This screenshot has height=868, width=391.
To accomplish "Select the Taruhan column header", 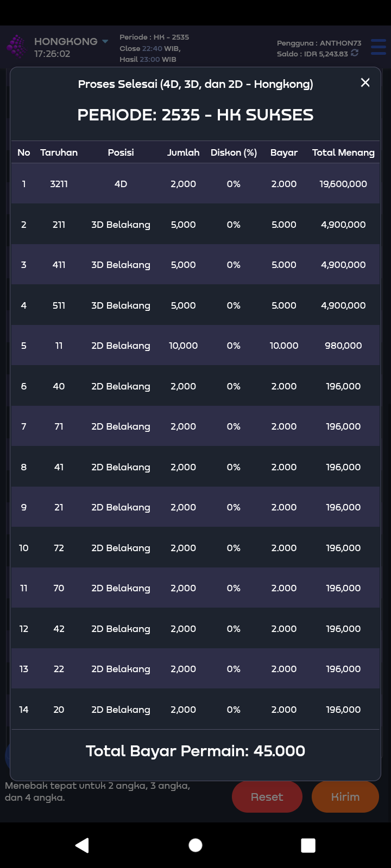I will (x=59, y=152).
